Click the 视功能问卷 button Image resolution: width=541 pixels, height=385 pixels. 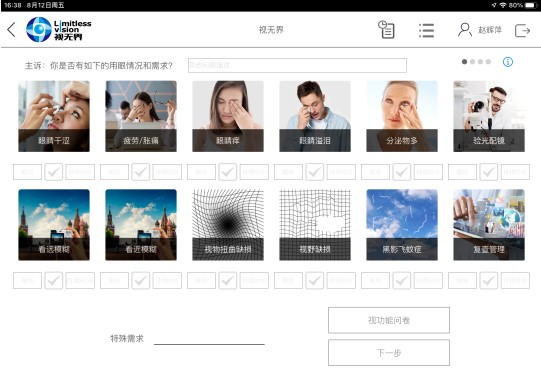pos(389,320)
